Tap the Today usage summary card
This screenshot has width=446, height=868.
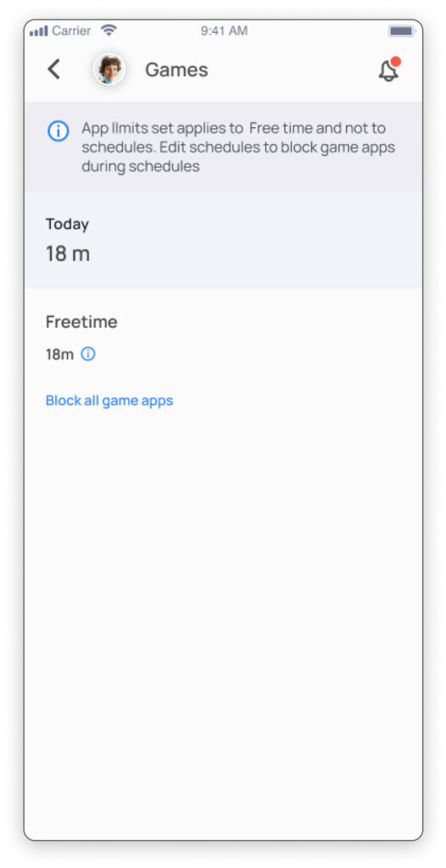click(x=223, y=240)
